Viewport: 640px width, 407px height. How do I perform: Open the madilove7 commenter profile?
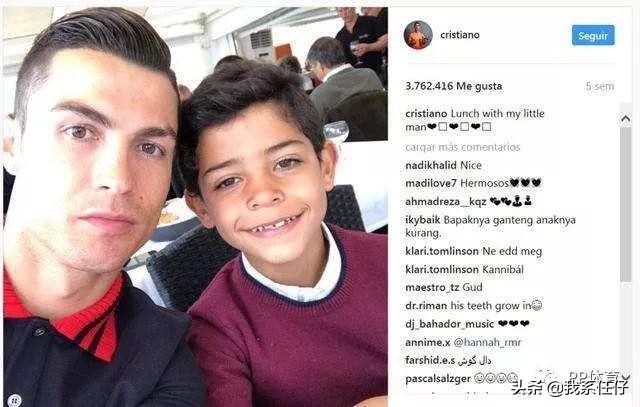coord(431,183)
